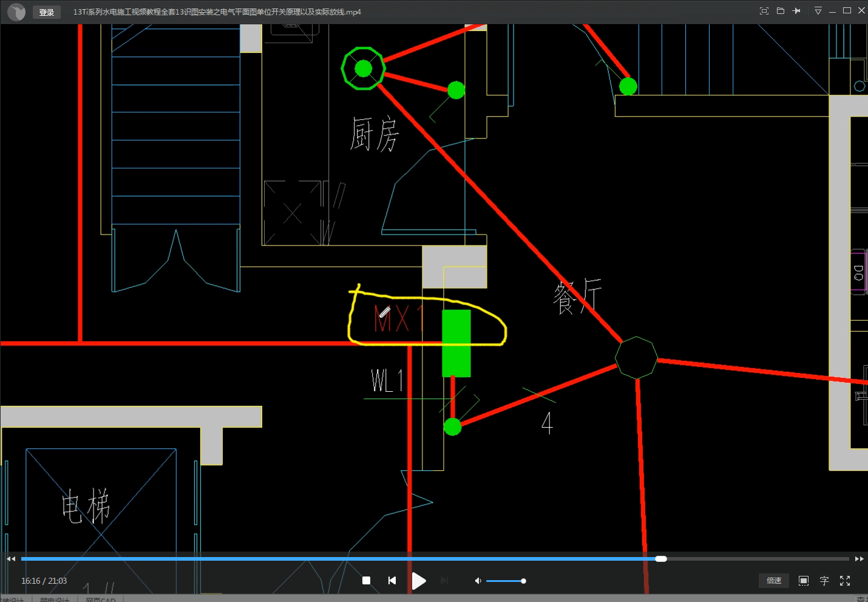Toggle mini-window mode icon in title bar
This screenshot has height=602, width=868.
pos(764,11)
